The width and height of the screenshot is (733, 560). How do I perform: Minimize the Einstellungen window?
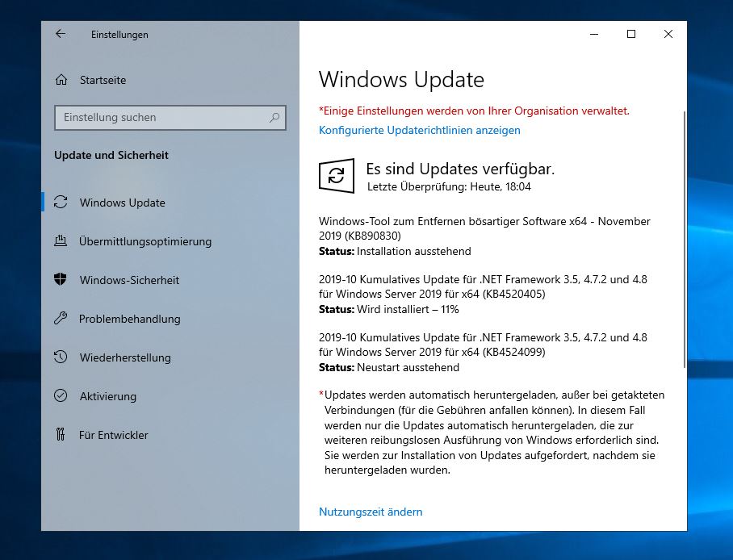pos(594,34)
